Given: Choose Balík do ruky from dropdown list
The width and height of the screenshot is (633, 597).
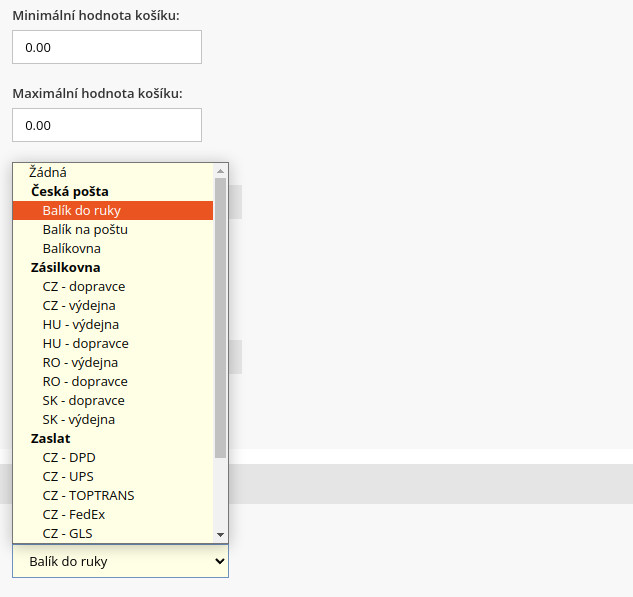Looking at the screenshot, I should [x=82, y=210].
